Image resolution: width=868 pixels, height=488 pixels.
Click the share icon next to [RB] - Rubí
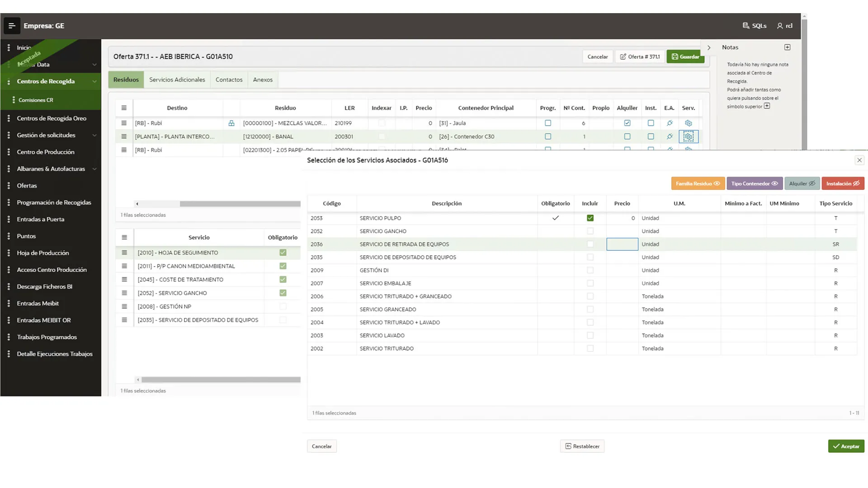[231, 123]
